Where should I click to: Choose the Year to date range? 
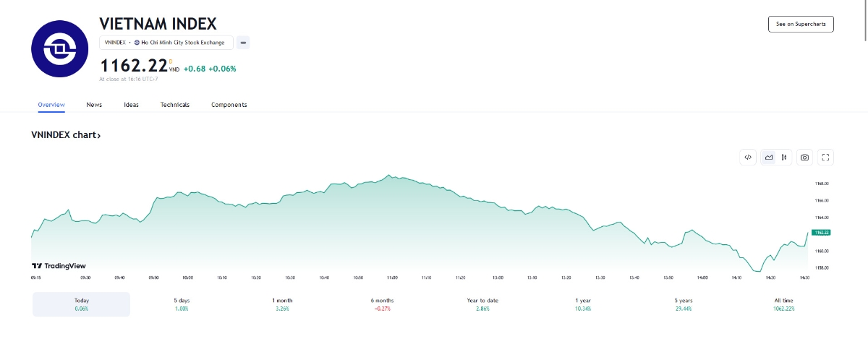482,304
